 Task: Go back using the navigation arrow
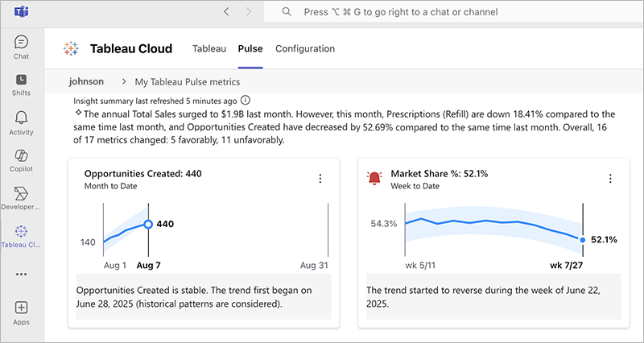tap(226, 12)
